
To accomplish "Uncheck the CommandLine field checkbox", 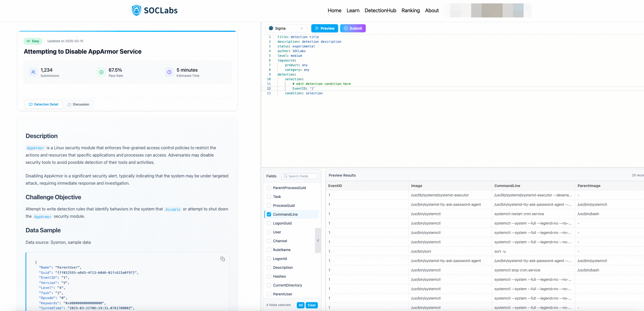I will pos(269,214).
